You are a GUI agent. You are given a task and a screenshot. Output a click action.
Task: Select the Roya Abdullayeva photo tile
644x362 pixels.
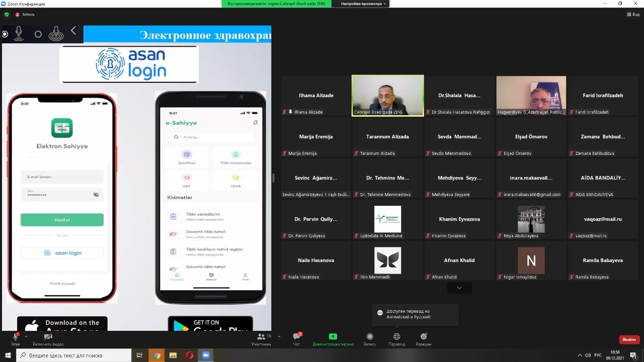coord(531,219)
